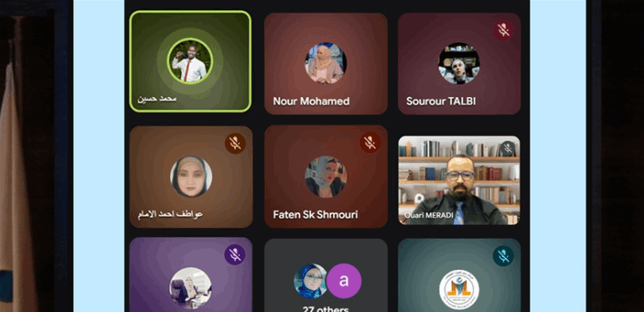Click the blue hijab avatar in the others tile

point(311,281)
